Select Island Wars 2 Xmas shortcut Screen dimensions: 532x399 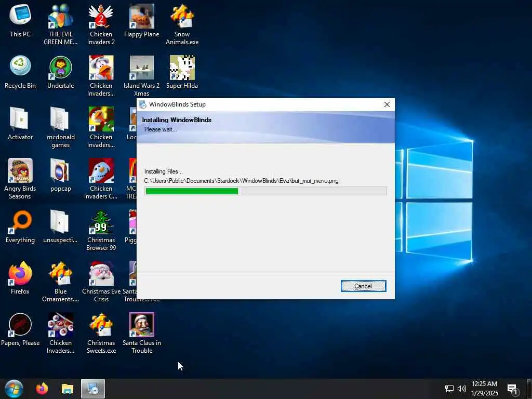coord(141,76)
